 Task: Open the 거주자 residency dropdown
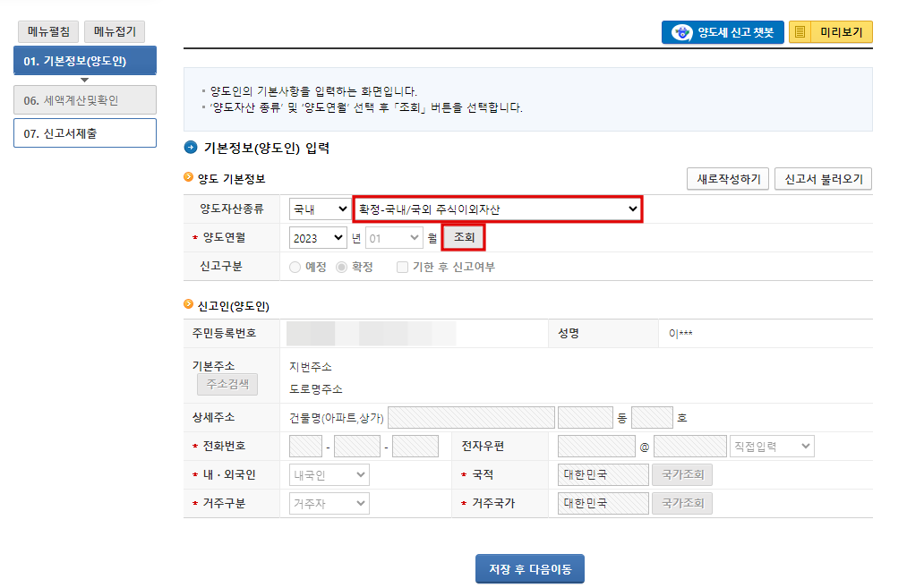(328, 503)
